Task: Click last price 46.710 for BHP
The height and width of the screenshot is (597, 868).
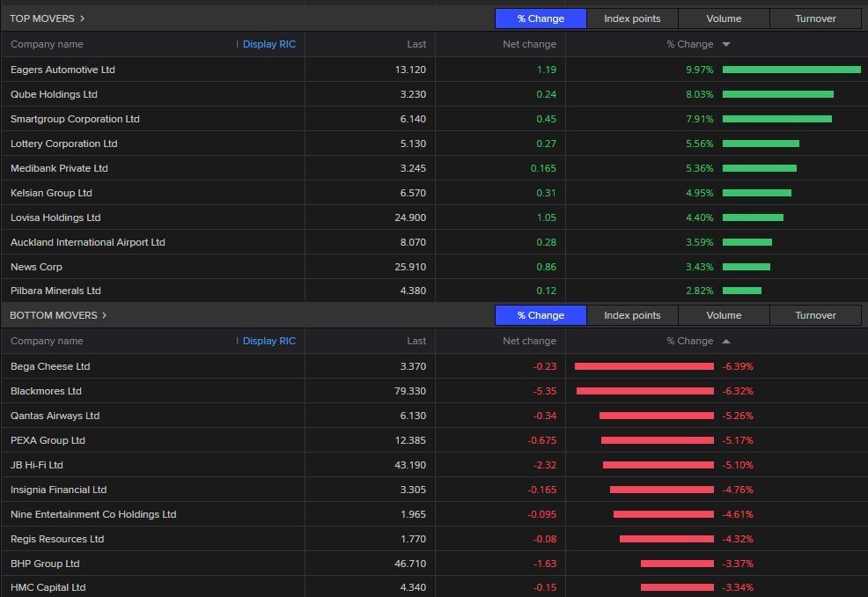Action: point(410,564)
